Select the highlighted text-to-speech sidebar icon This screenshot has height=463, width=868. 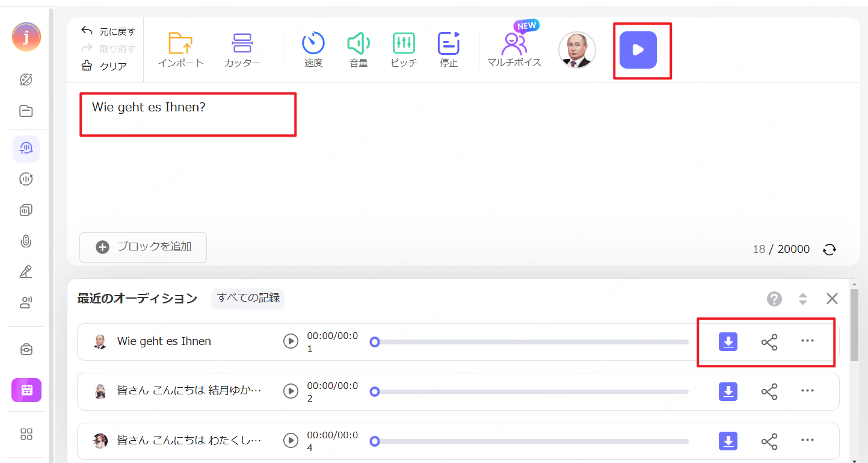(26, 149)
